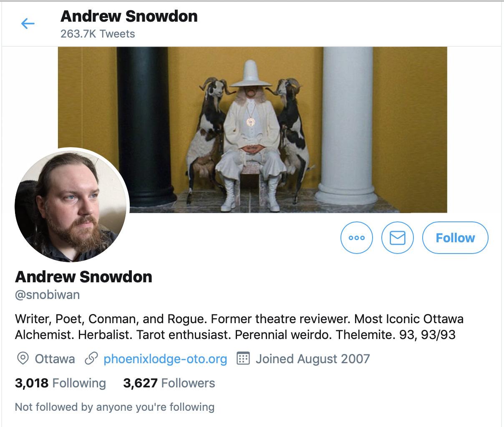Viewport: 504px width, 427px height.
Task: Click the Joined August 2007 text
Action: (312, 359)
